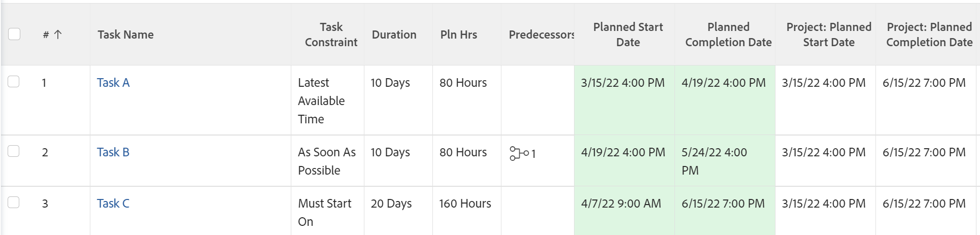Screen dimensions: 980x235
Task: Click the Planned Completion Date column header
Action: click(728, 35)
